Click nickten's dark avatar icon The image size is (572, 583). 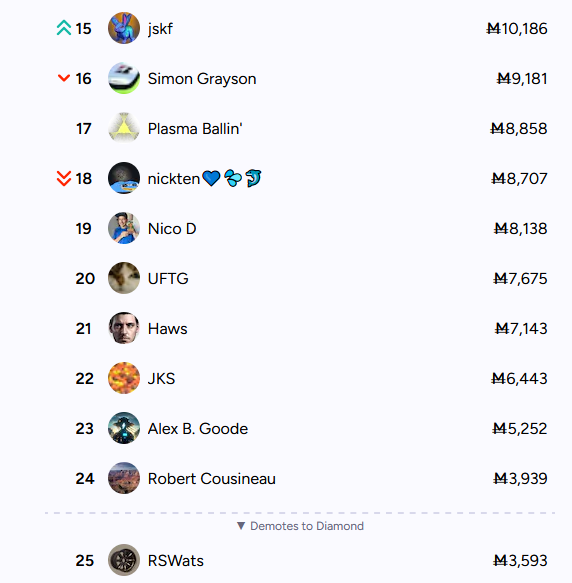point(124,178)
